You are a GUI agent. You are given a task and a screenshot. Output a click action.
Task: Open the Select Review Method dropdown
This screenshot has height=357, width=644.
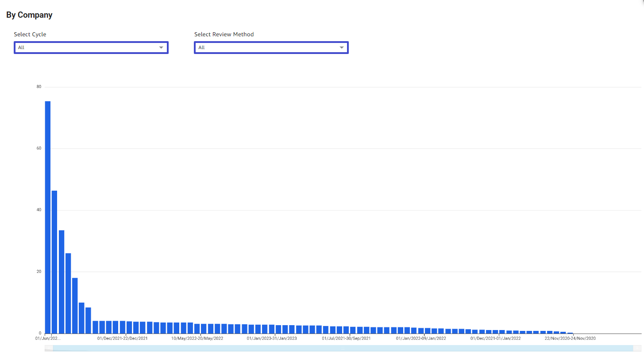271,47
